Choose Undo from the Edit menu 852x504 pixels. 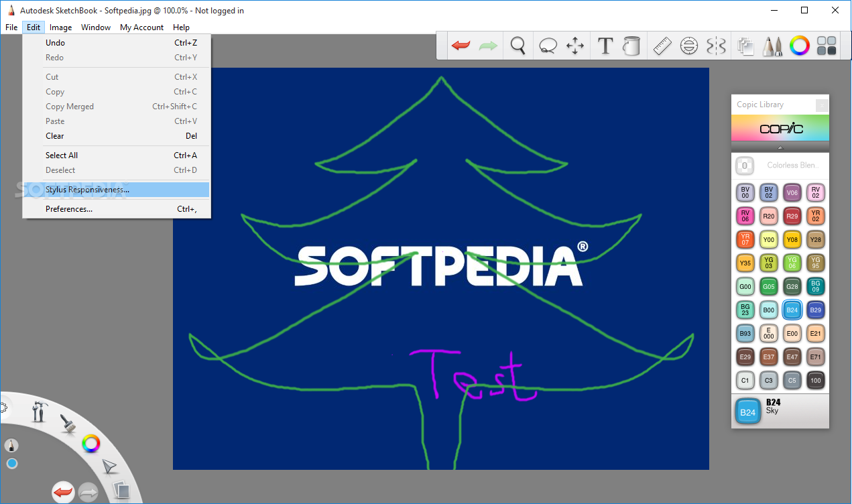(x=117, y=43)
